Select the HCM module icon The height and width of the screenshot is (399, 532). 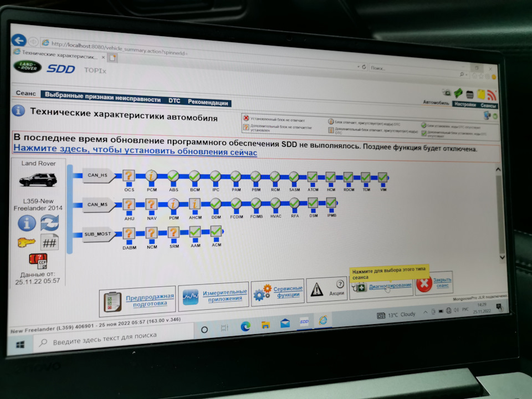pos(331,177)
